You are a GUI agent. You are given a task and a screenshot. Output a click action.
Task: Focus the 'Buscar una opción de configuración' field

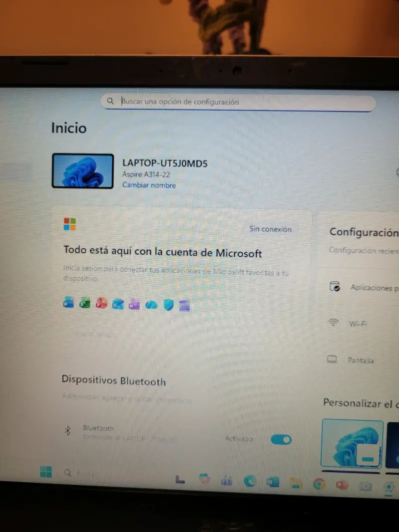click(238, 102)
